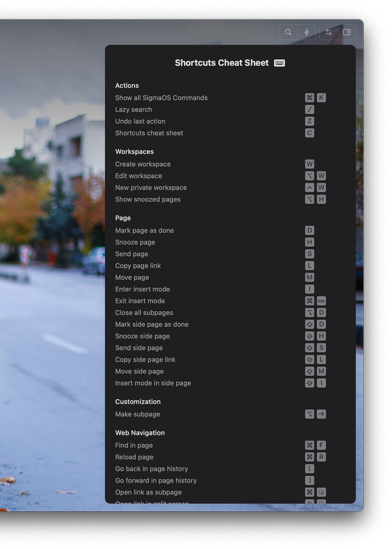Select the New private workspace label
This screenshot has height=549, width=392.
pyautogui.click(x=151, y=188)
